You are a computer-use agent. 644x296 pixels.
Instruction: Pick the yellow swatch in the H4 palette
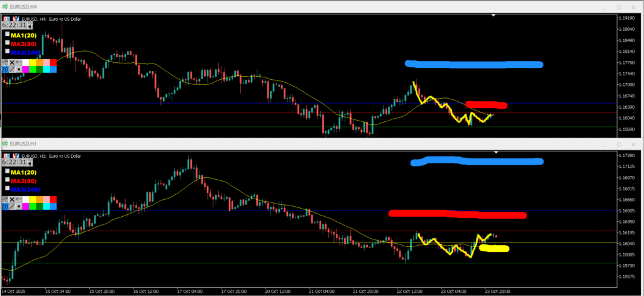(33, 62)
